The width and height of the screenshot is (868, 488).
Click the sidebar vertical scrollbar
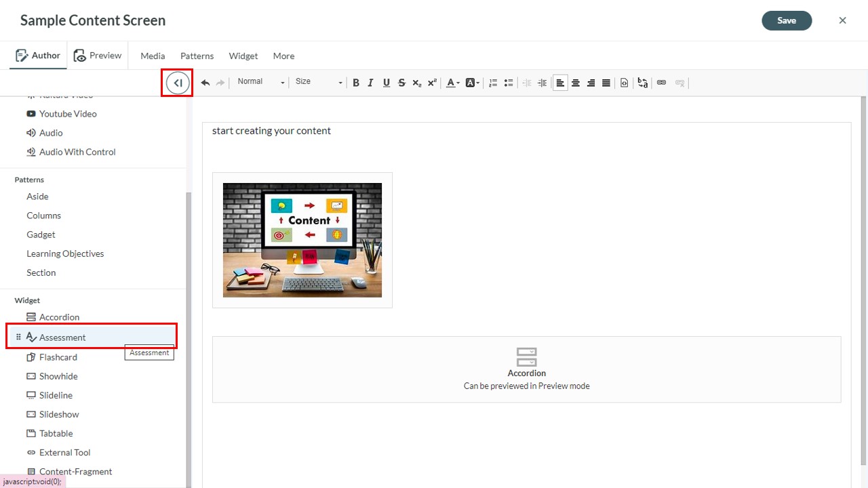click(189, 339)
